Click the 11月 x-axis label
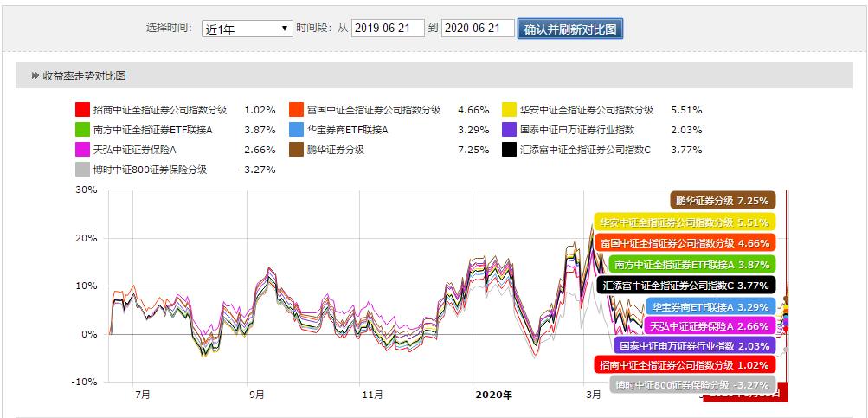This screenshot has height=418, width=868. click(372, 395)
